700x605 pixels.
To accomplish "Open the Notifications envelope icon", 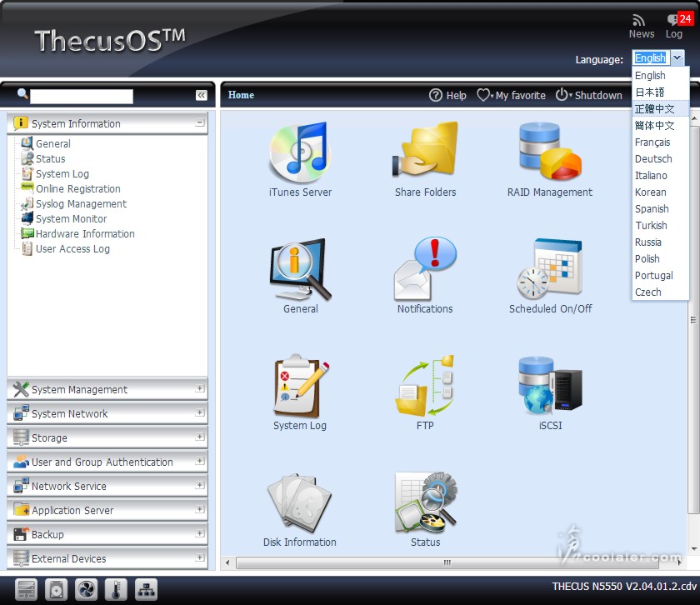I will pos(425,269).
